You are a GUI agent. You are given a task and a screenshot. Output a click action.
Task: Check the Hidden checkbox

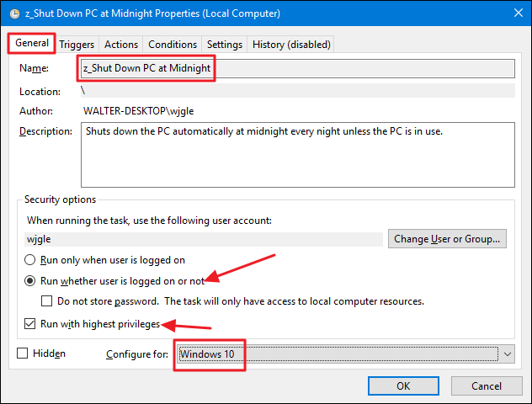(x=23, y=354)
